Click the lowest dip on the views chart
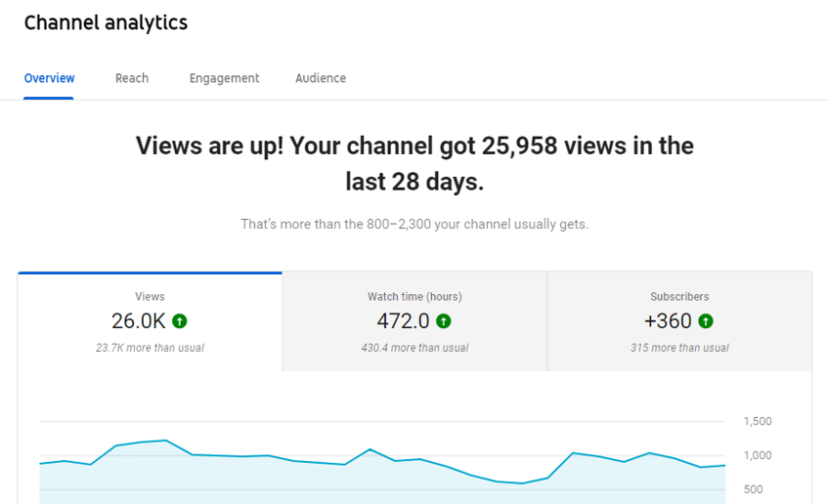 point(522,483)
